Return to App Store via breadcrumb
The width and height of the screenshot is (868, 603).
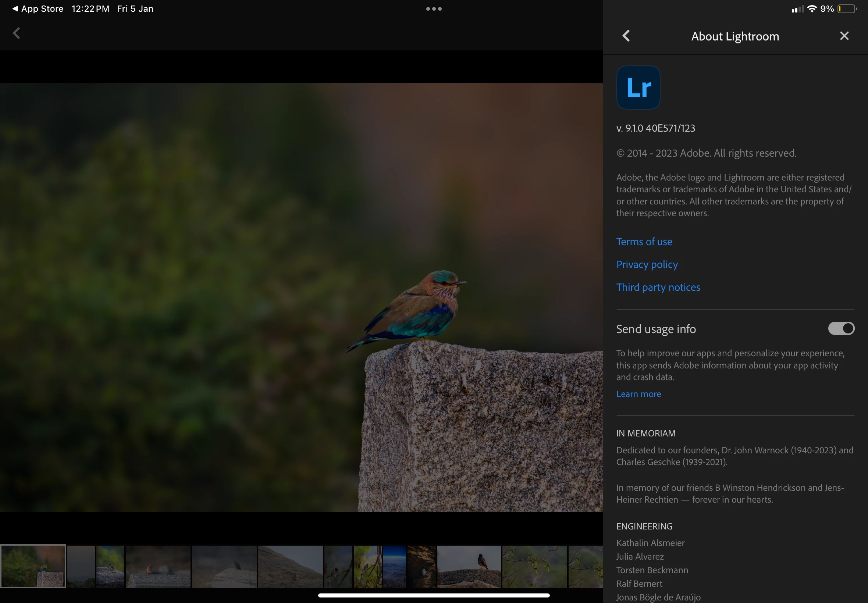(38, 9)
